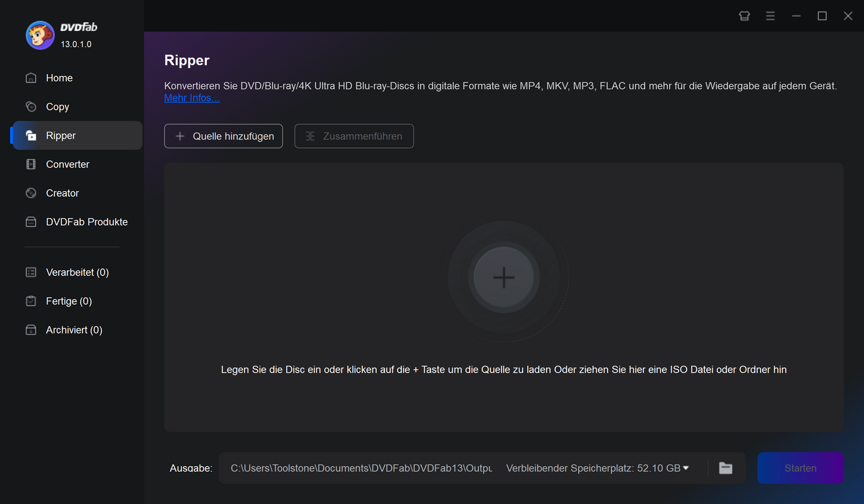Screen dimensions: 864x504
Task: Select the Copy disc icon
Action: (31, 106)
